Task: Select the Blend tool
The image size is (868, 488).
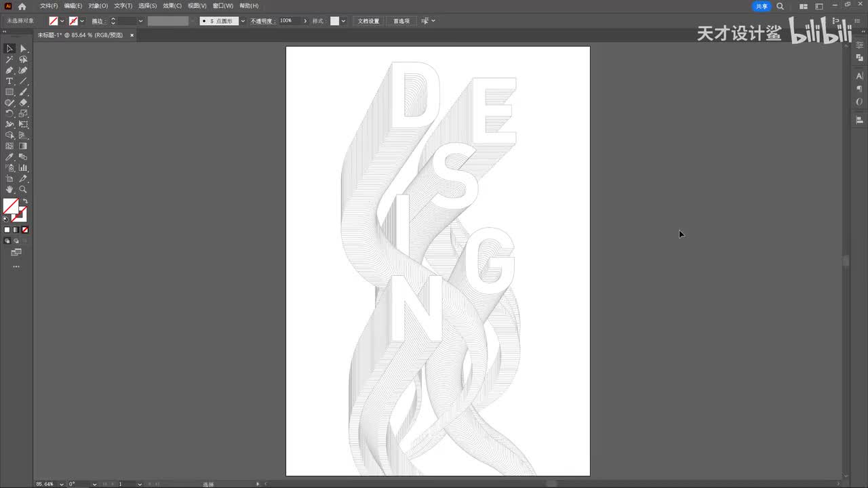Action: pos(23,157)
